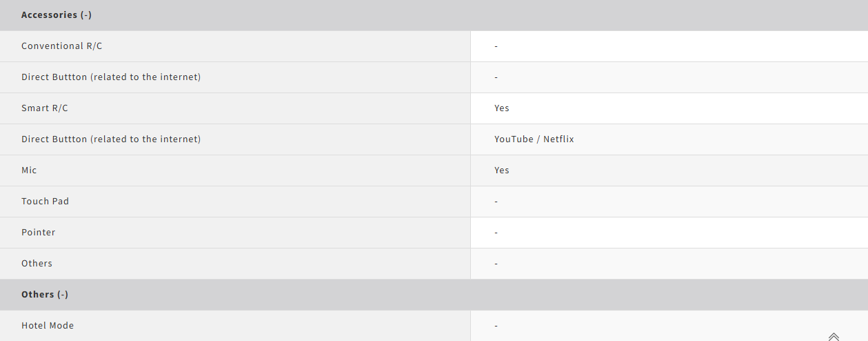The height and width of the screenshot is (341, 868).
Task: Collapse the Others (-) section header
Action: [x=45, y=294]
